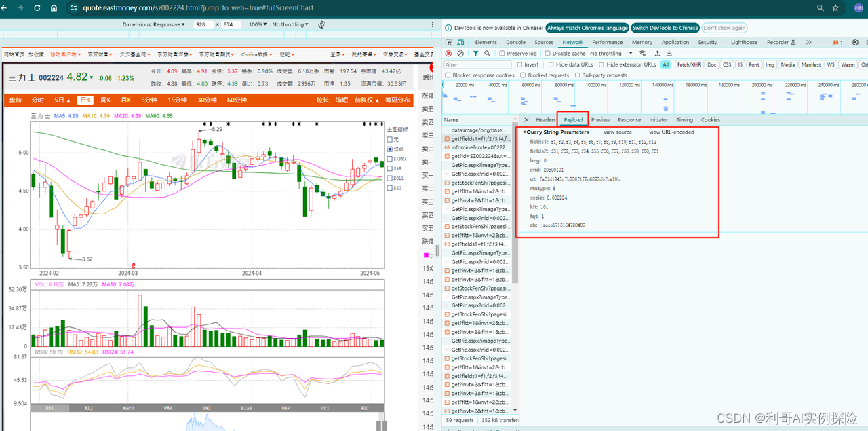Enable Blocked requests filter
This screenshot has height=431, width=868.
click(523, 75)
